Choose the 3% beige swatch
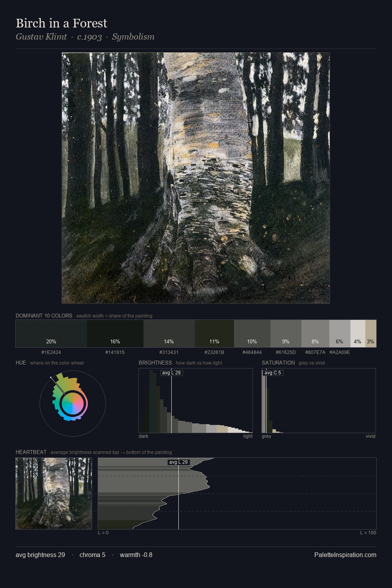This screenshot has width=392, height=588. 371,334
